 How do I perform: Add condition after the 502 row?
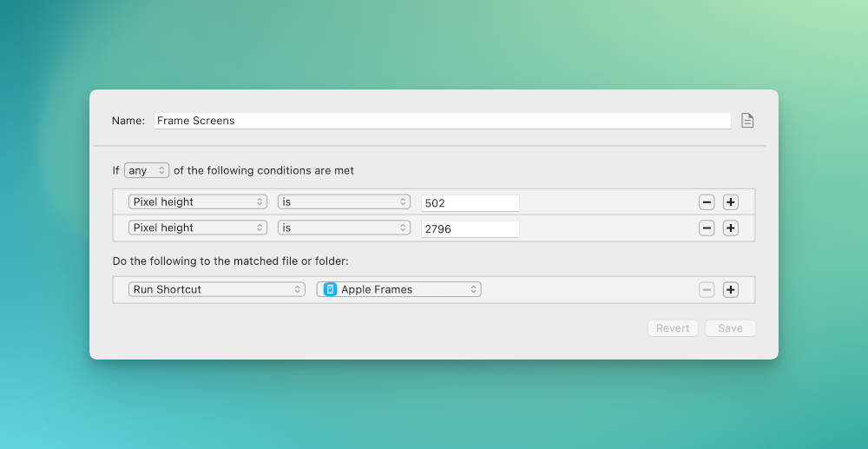pyautogui.click(x=731, y=202)
